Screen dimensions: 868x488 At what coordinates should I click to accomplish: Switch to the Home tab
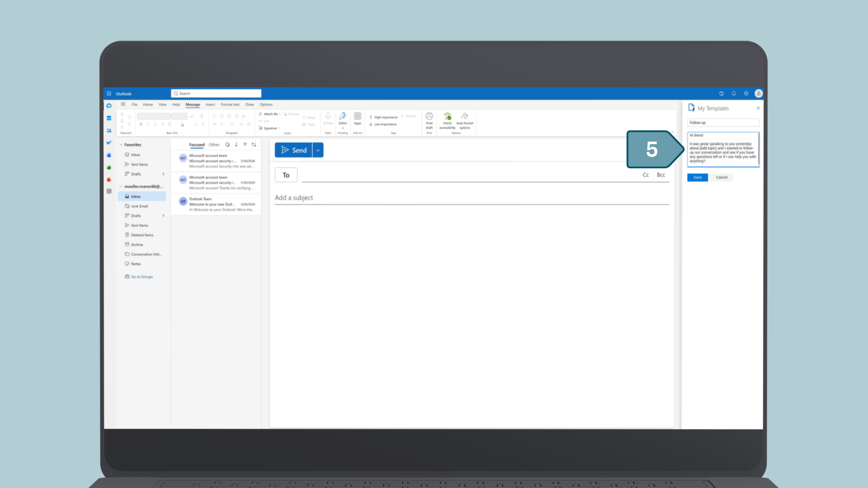tap(148, 105)
